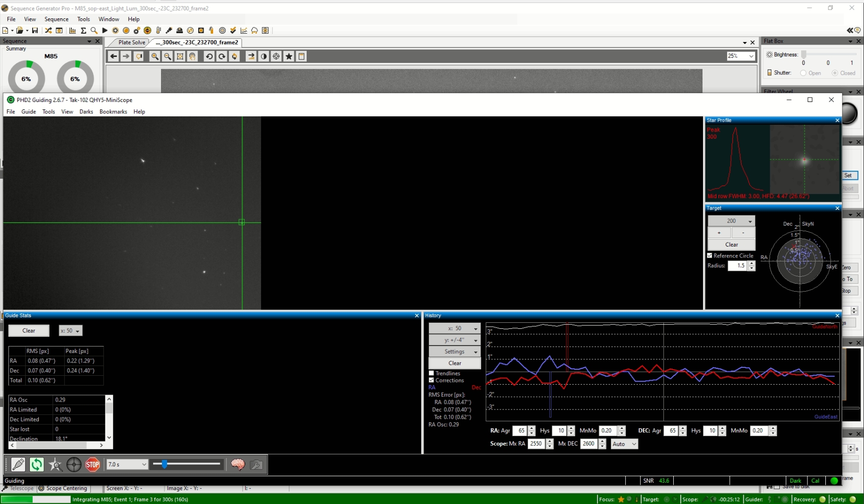864x504 pixels.
Task: Click the red STOP guiding icon
Action: [93, 464]
